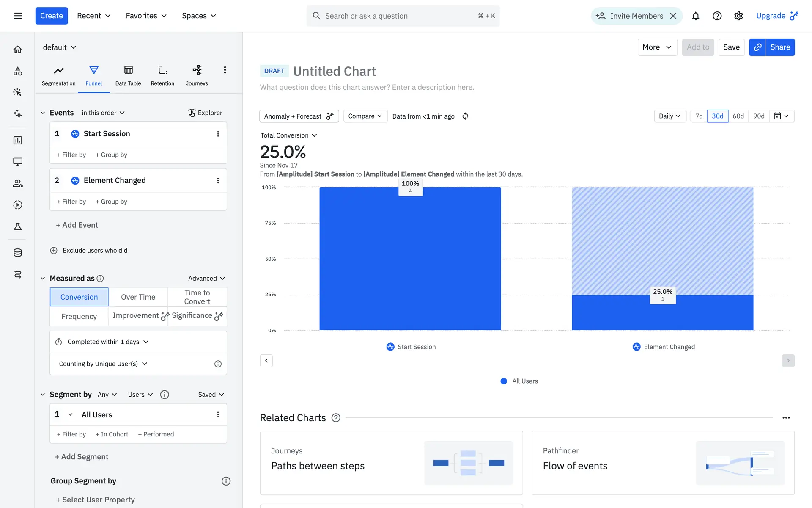Collapse the Events section
The image size is (812, 508).
(43, 113)
